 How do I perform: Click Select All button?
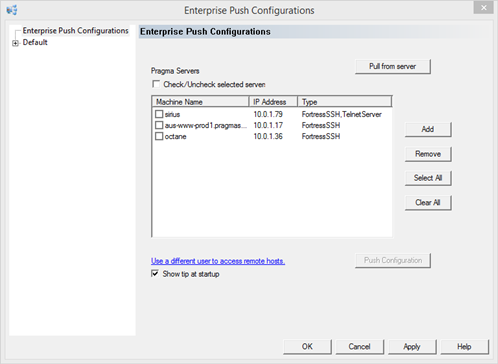[428, 178]
